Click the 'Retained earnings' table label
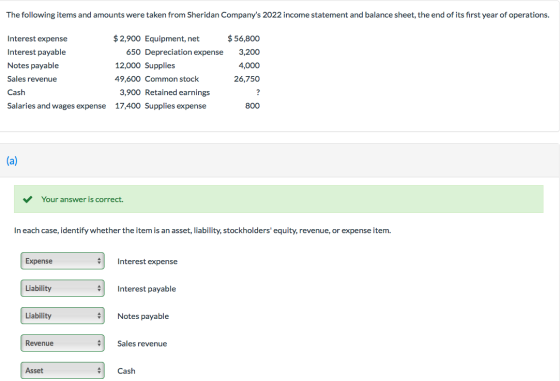This screenshot has height=381, width=560. point(177,92)
